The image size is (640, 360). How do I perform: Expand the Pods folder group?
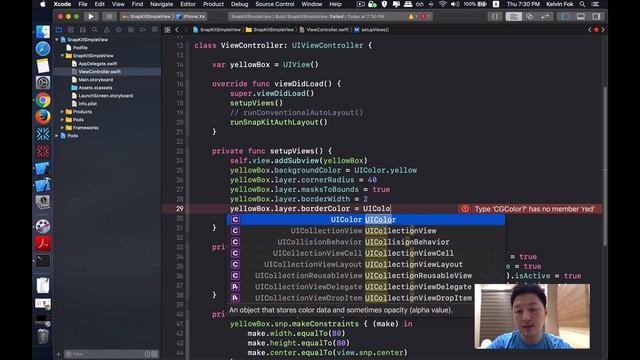(x=62, y=120)
